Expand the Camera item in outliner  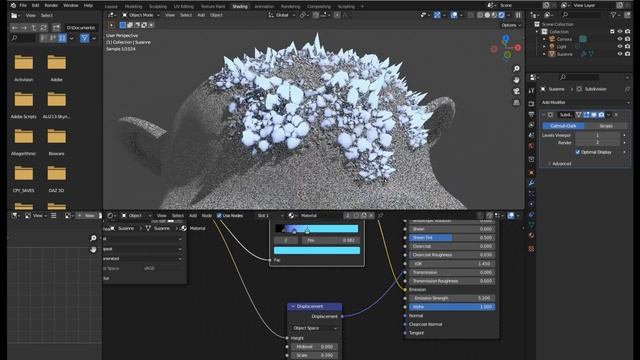(x=544, y=39)
